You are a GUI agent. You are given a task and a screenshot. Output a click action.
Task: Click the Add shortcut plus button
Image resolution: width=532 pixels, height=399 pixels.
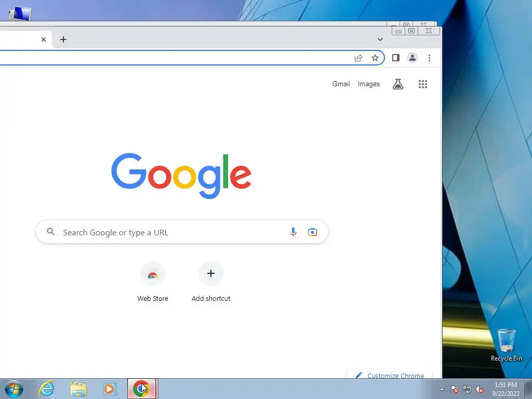211,273
